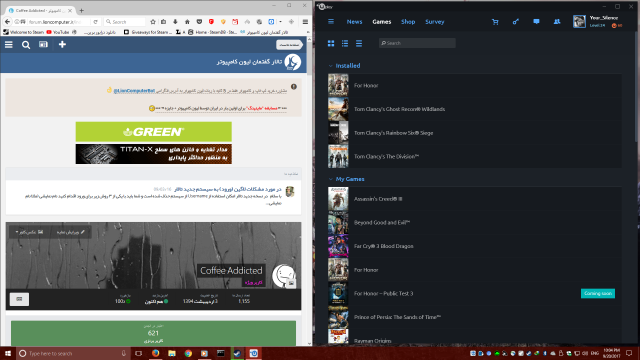Click the forum search magnifier icon

click(x=26, y=45)
